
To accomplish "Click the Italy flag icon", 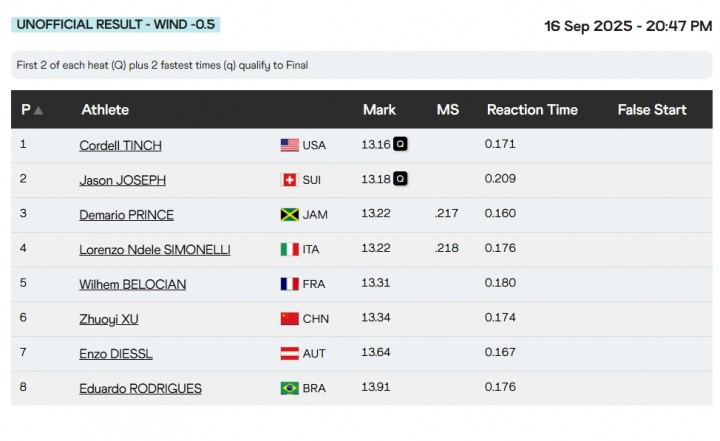I will point(289,249).
